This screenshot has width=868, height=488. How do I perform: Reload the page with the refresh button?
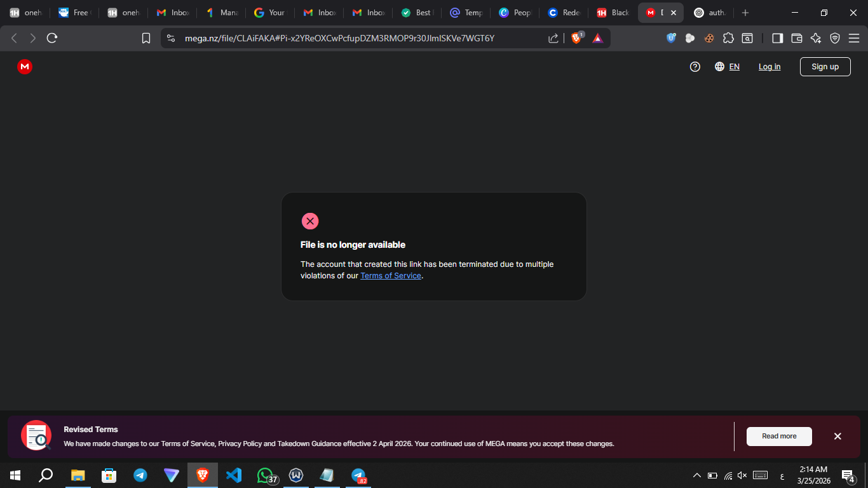(x=52, y=38)
